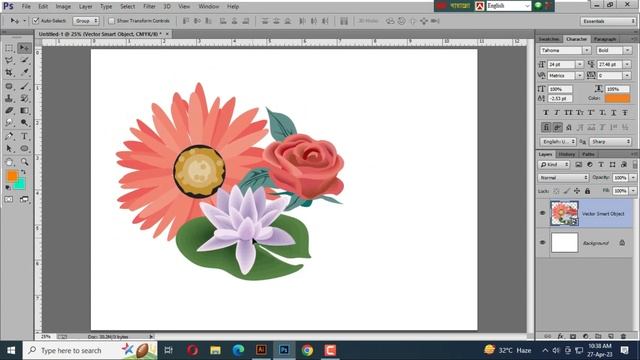Select the History Brush tool
Viewport: 640px width, 360px height.
[x=24, y=98]
